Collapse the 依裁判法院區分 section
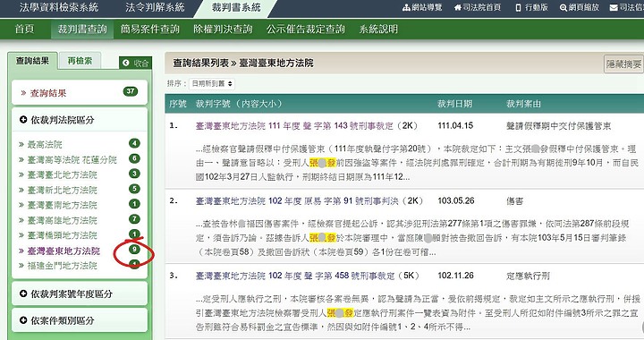 pyautogui.click(x=80, y=120)
